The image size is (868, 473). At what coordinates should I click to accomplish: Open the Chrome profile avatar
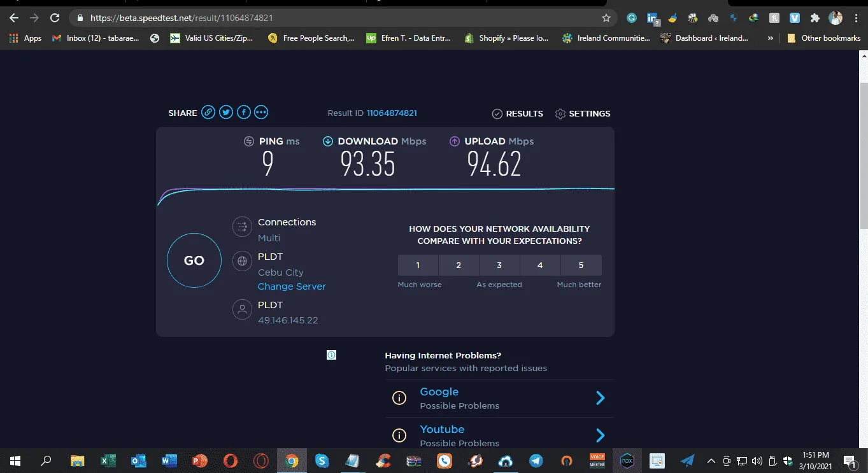tap(836, 18)
